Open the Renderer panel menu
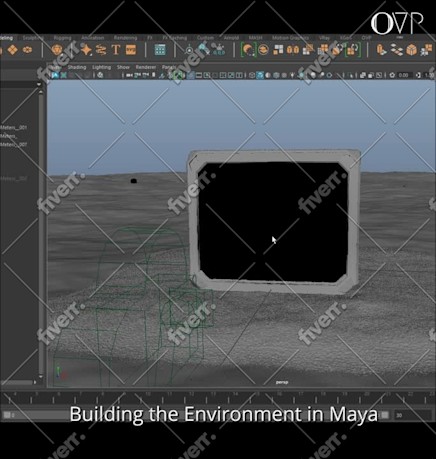The width and height of the screenshot is (436, 459). coord(146,67)
